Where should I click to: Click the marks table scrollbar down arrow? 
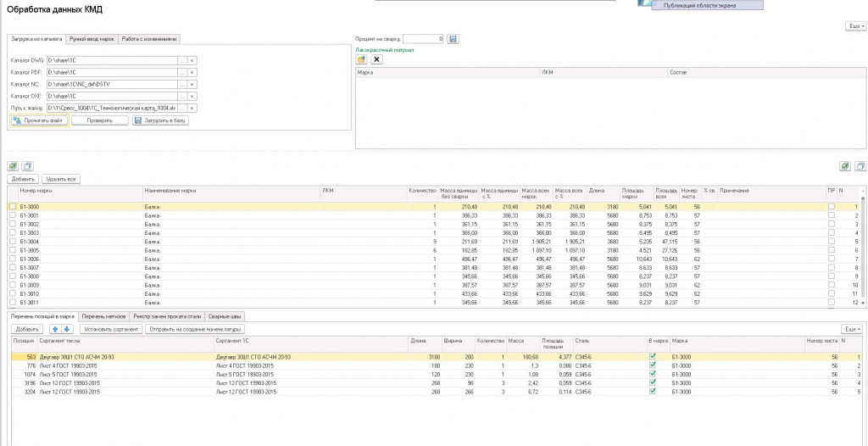tap(863, 304)
